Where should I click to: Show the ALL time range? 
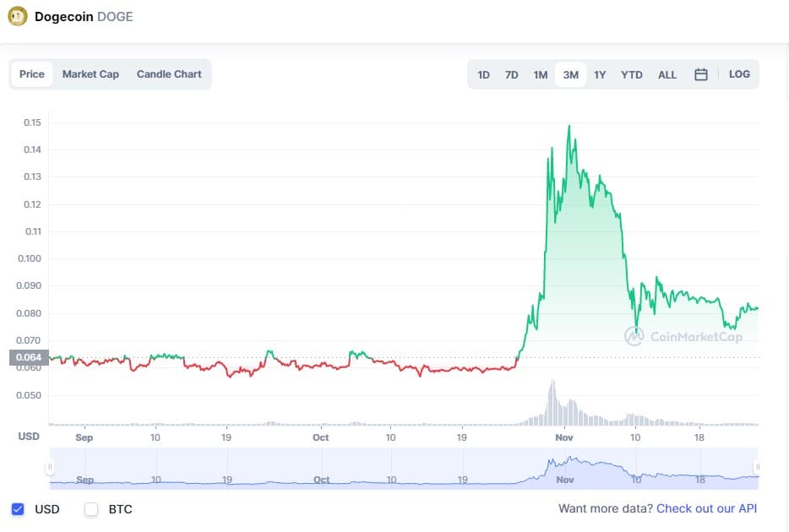click(x=667, y=75)
